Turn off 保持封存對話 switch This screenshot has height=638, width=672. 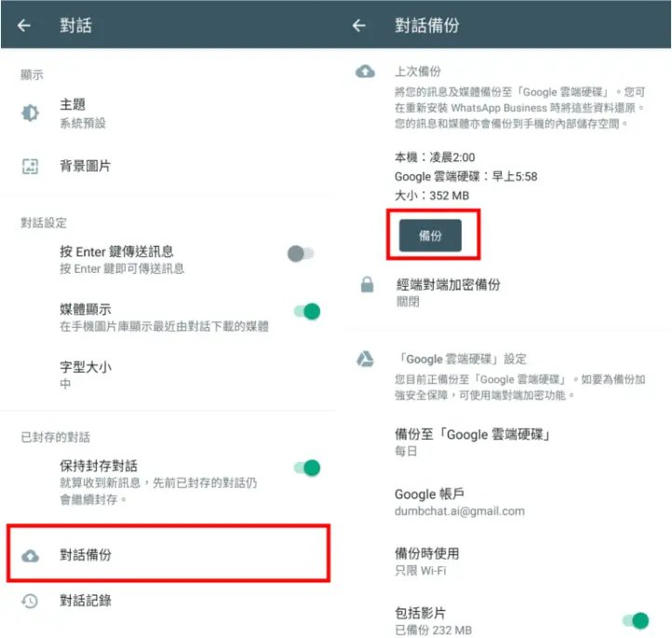[x=307, y=468]
